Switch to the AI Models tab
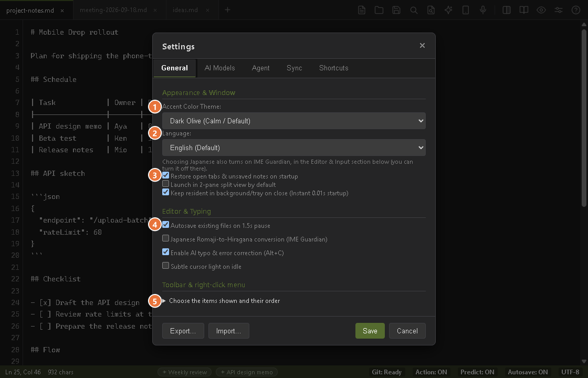This screenshot has height=378, width=588. [220, 68]
